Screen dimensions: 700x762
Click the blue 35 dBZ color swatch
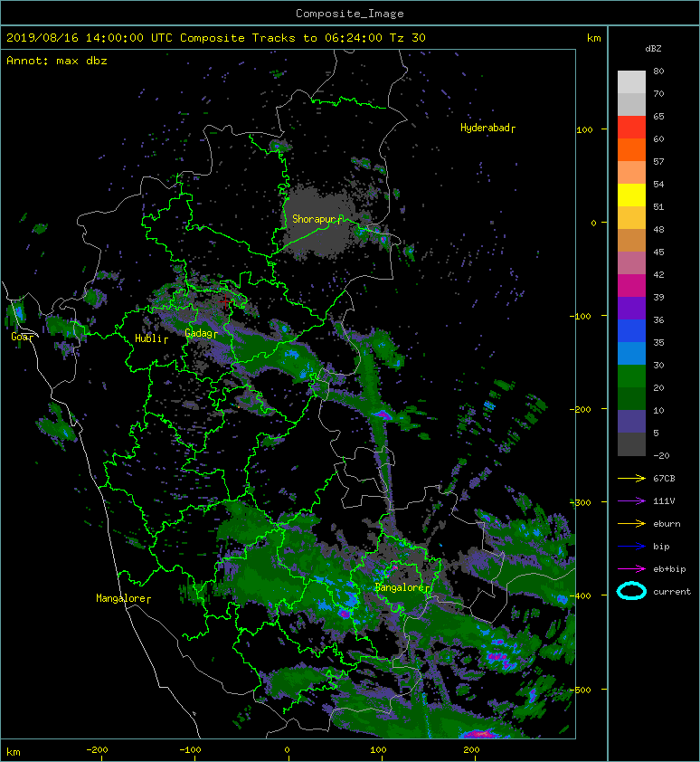click(x=631, y=331)
